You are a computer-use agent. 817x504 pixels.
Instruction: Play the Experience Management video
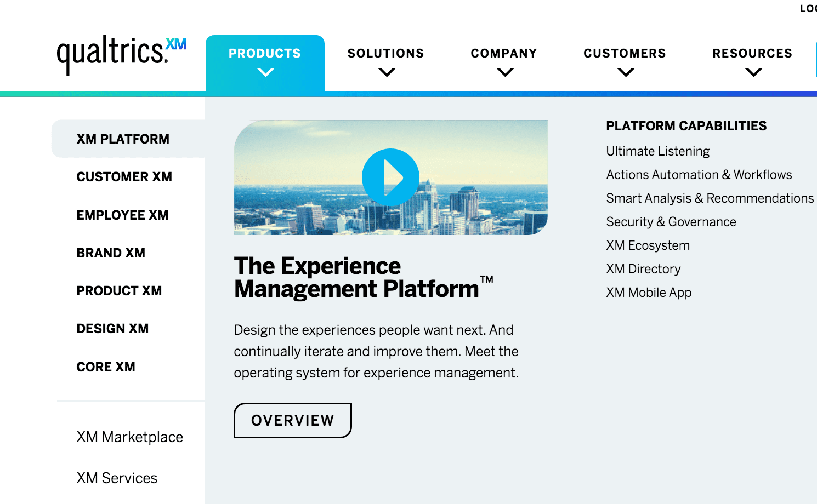(390, 177)
